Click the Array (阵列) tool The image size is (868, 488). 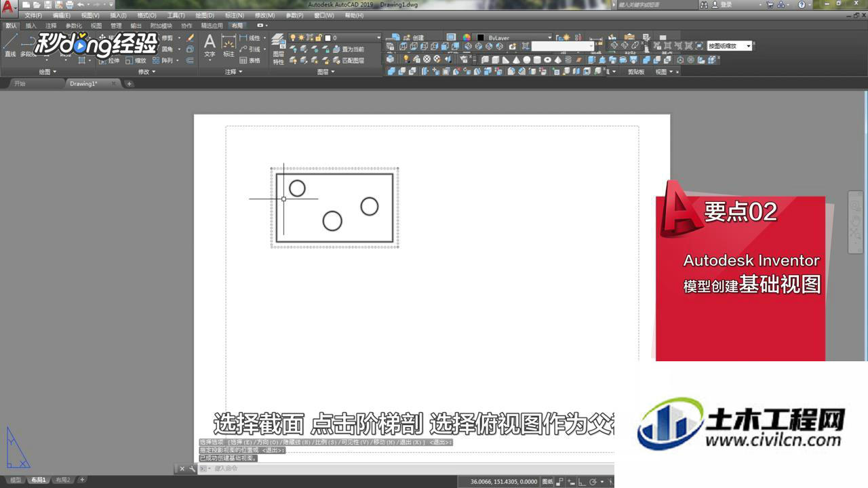click(161, 60)
